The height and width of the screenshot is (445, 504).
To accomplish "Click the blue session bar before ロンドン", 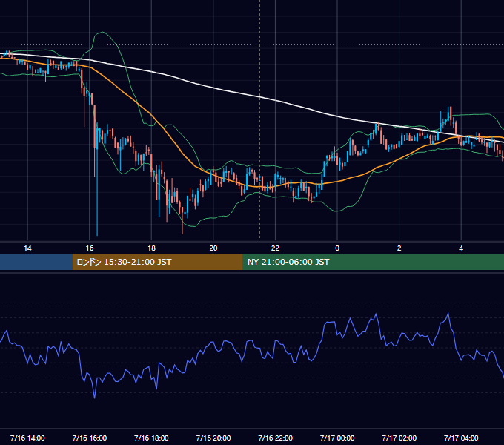I will [36, 262].
